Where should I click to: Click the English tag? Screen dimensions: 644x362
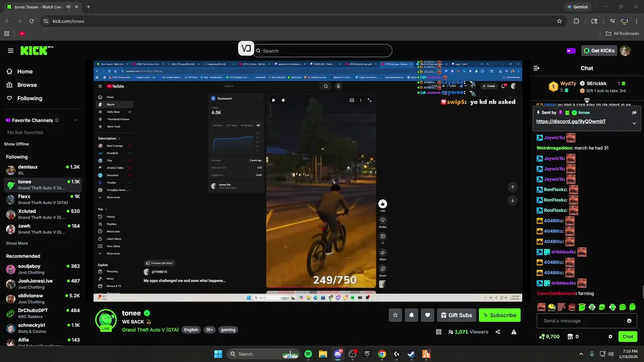coord(191,330)
